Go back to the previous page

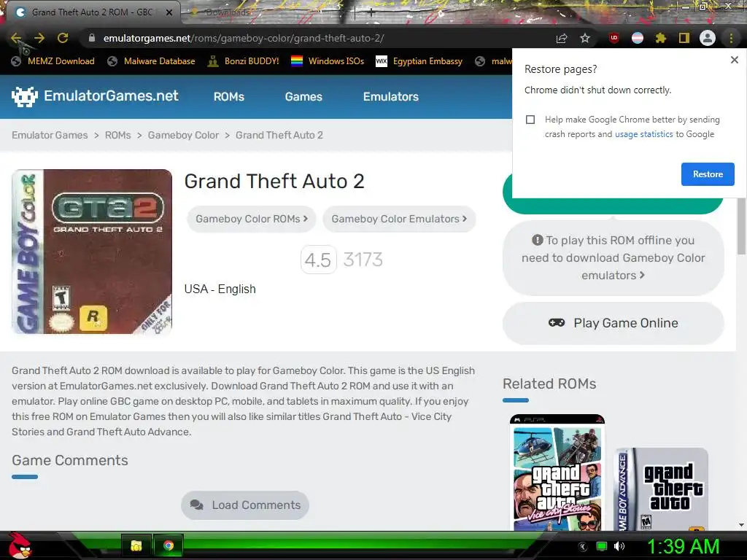point(16,38)
